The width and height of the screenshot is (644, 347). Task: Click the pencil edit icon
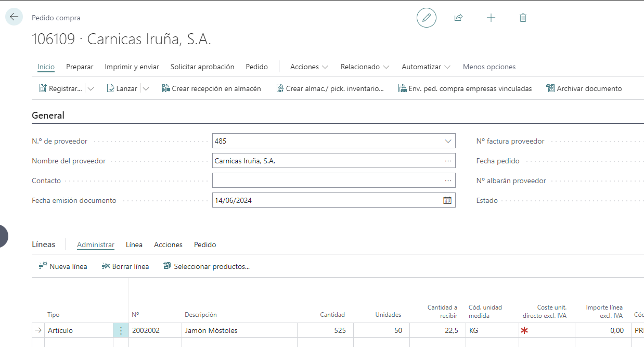point(427,18)
